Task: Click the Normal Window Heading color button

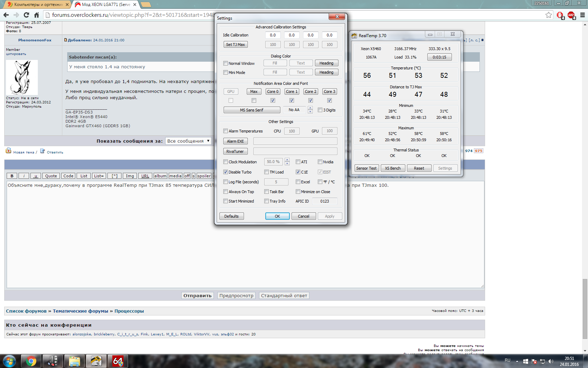Action: pyautogui.click(x=327, y=63)
